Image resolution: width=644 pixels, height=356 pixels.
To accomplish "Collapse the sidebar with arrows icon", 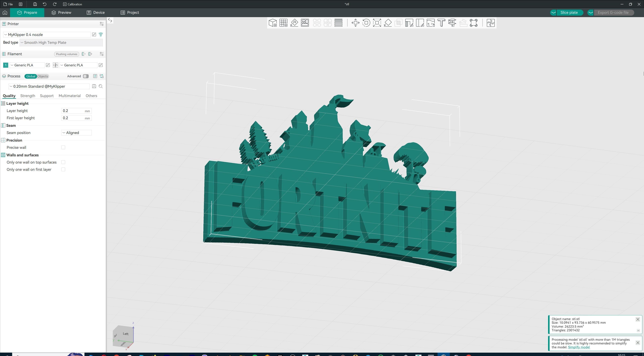I will pos(110,20).
